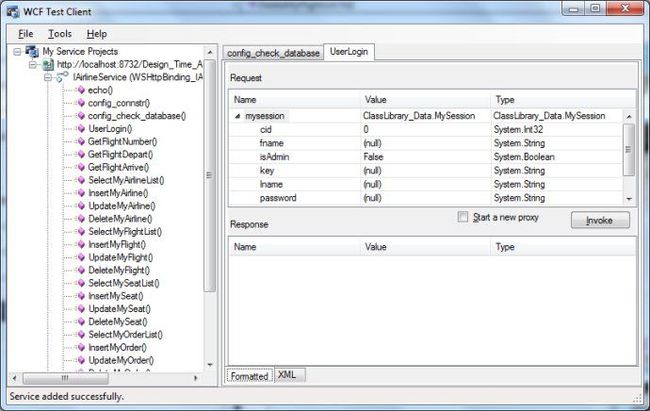Click the Request grid Type column header
This screenshot has width=650, height=411.
coord(563,100)
